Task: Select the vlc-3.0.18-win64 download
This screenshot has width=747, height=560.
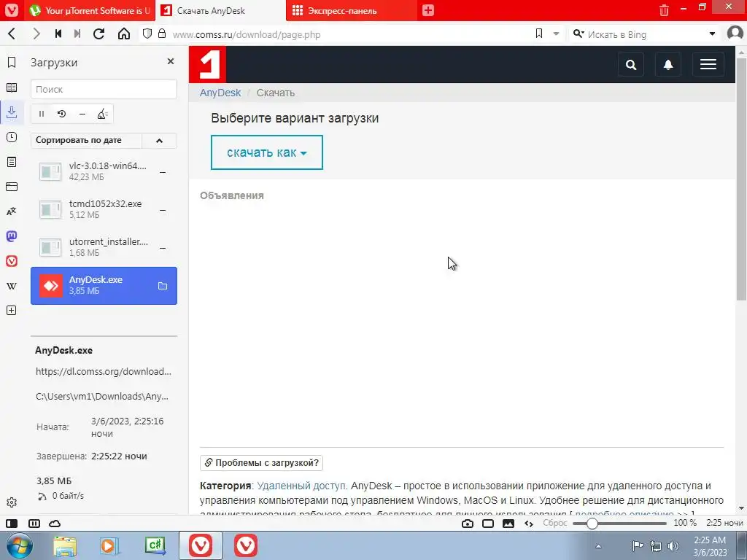Action: [104, 171]
